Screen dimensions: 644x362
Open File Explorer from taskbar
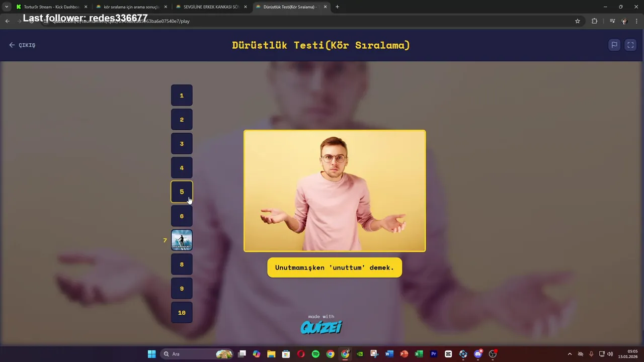(x=271, y=354)
